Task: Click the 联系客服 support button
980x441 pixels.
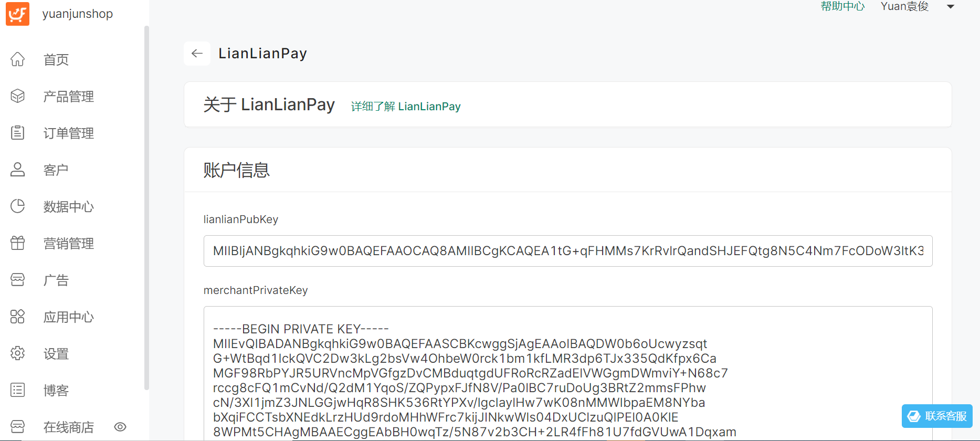Action: coord(937,416)
